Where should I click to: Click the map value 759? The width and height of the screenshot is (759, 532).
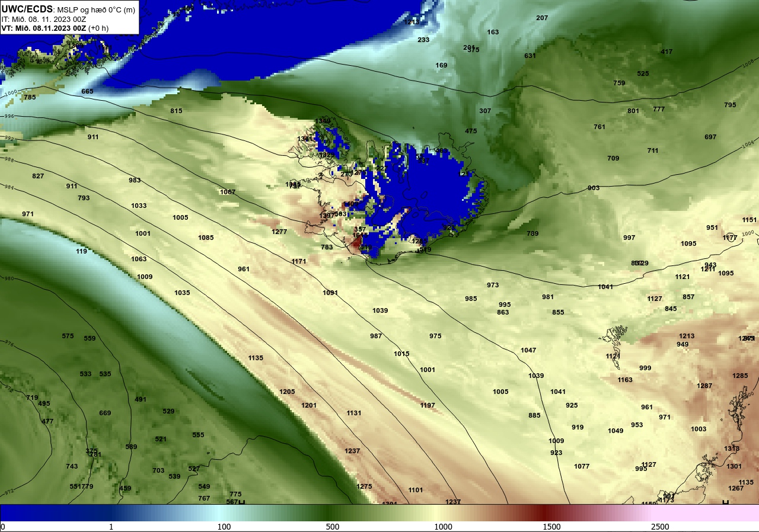click(619, 83)
